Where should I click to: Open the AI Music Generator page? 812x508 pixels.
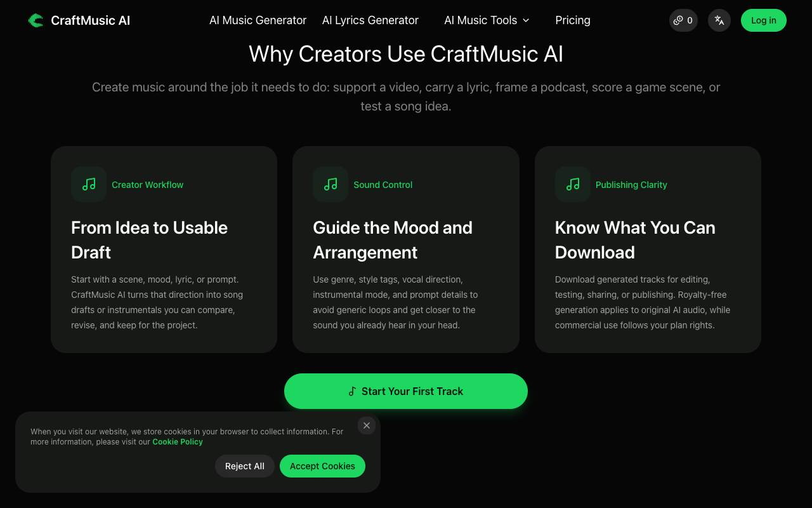(x=258, y=20)
